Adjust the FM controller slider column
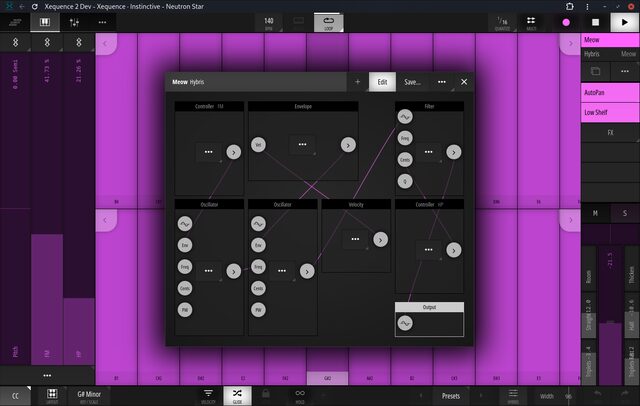This screenshot has width=640, height=406. coord(47,209)
